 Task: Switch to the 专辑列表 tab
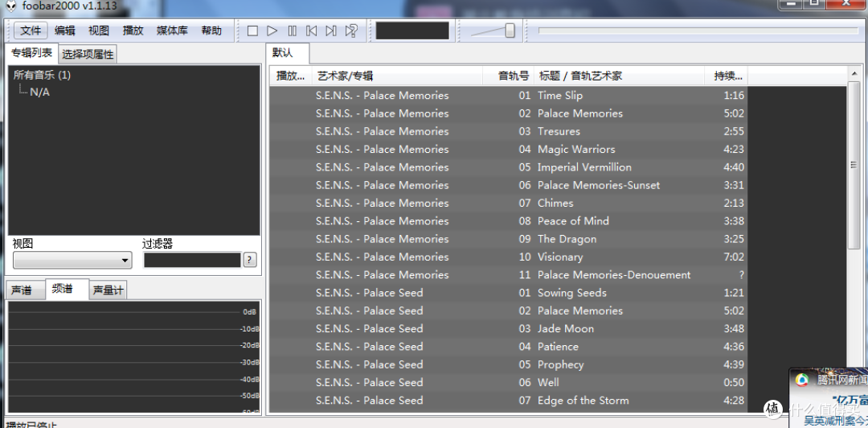pos(31,53)
